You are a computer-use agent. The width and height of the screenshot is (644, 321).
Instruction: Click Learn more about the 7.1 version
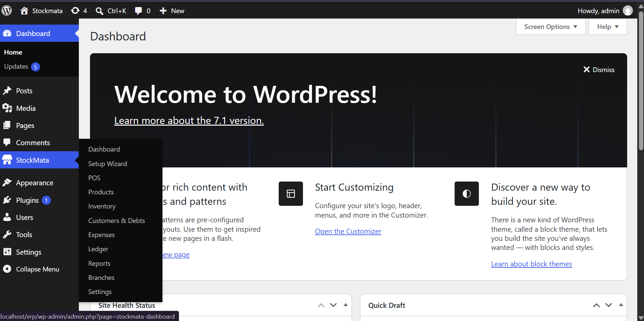(189, 121)
